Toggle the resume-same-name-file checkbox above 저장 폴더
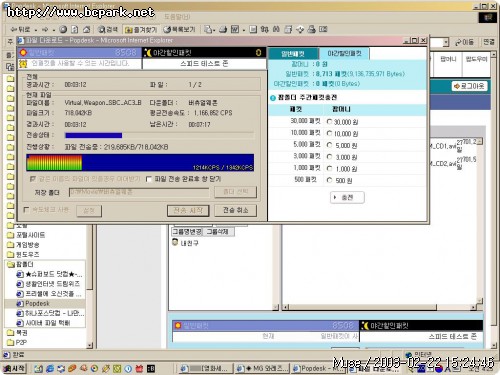500x375 pixels. click(32, 179)
